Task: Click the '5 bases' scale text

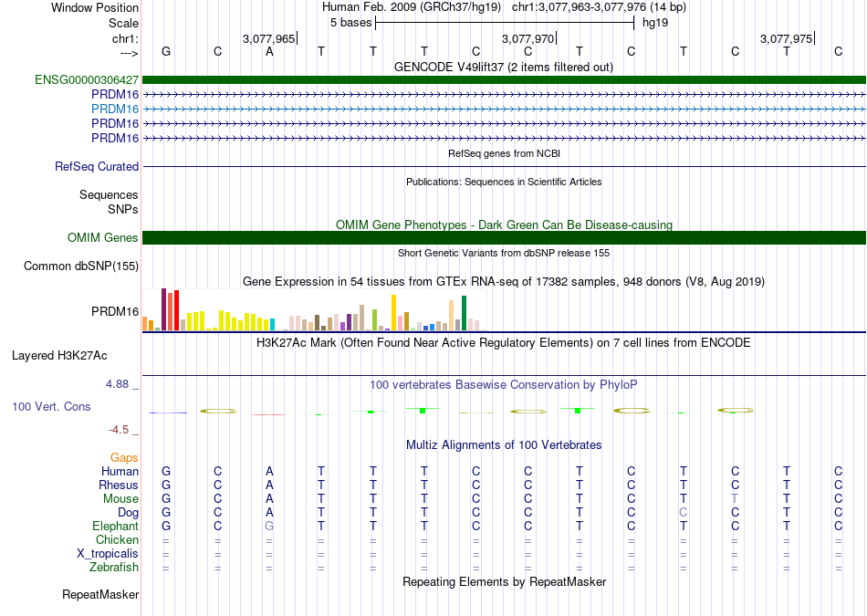Action: click(x=351, y=23)
